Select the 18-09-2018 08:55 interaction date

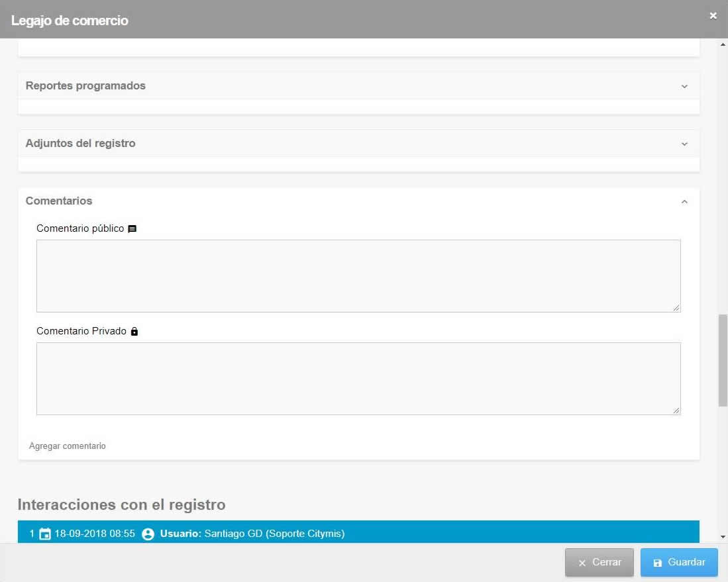pyautogui.click(x=95, y=534)
